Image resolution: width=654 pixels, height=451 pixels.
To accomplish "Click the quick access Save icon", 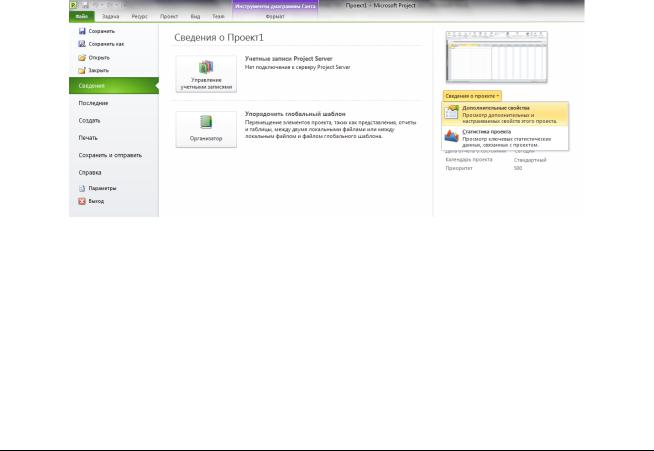I will coord(86,5).
